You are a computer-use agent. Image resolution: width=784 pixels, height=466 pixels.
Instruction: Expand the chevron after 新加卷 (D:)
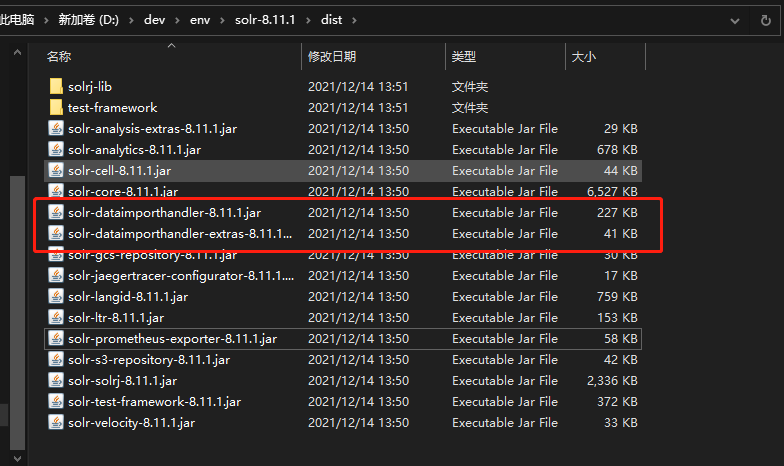click(132, 20)
